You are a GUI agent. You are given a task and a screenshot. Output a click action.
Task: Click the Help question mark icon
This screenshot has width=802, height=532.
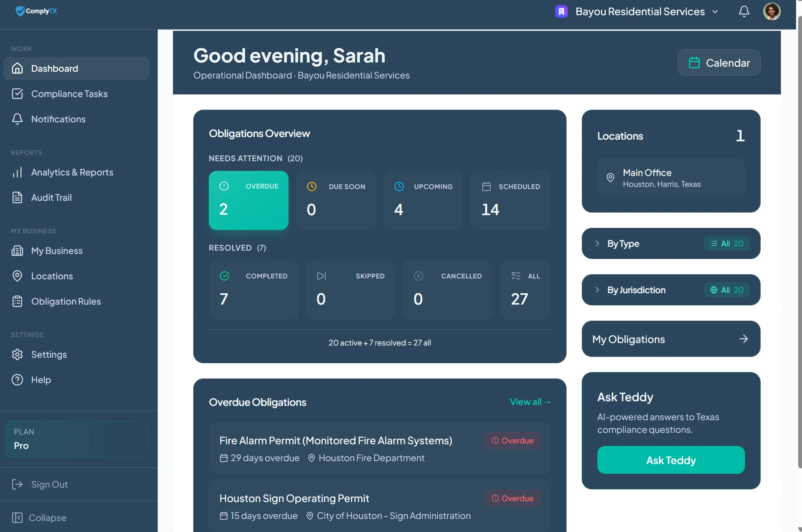(x=17, y=379)
